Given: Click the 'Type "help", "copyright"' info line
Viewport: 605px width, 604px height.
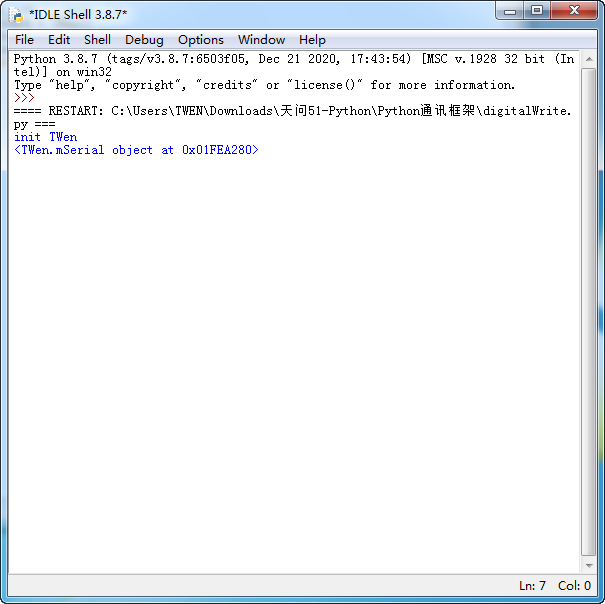Looking at the screenshot, I should point(264,85).
